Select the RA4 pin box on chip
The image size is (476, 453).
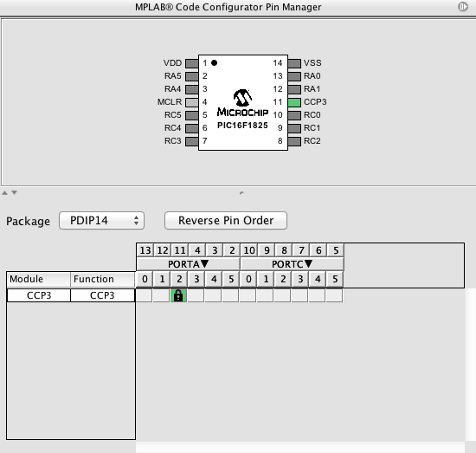pyautogui.click(x=191, y=89)
